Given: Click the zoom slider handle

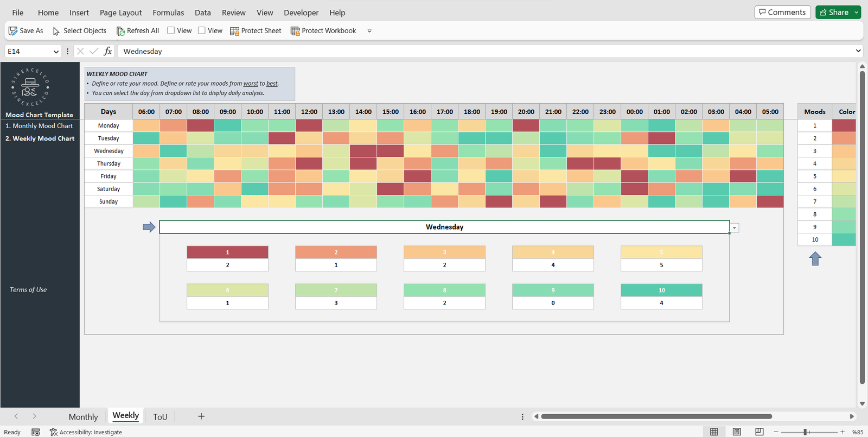Looking at the screenshot, I should pyautogui.click(x=806, y=432).
